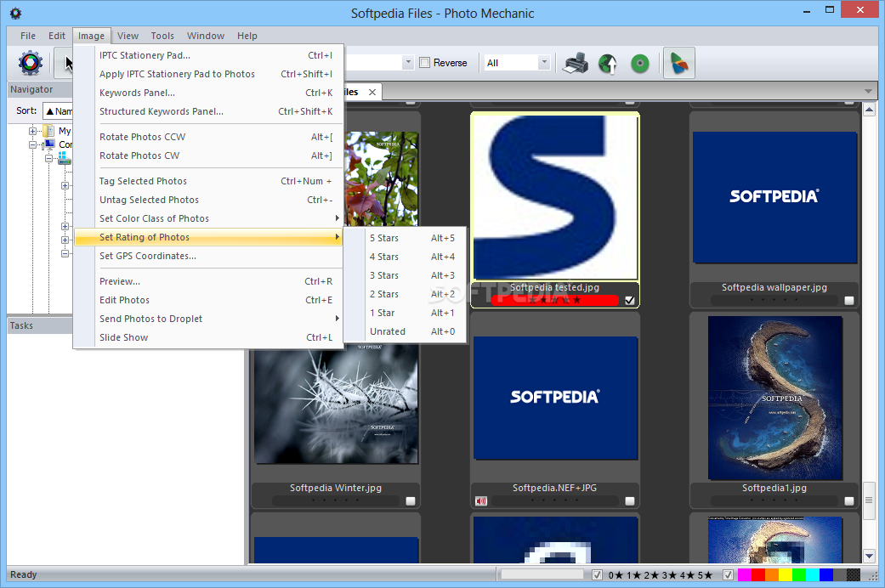Open Structured Keywords Panel item
Viewport: 885px width, 588px height.
[209, 111]
